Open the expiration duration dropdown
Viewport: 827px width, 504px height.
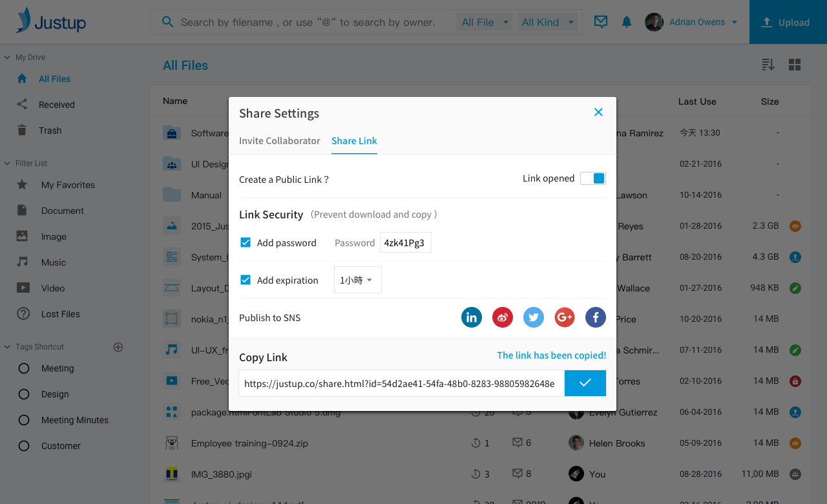(357, 280)
